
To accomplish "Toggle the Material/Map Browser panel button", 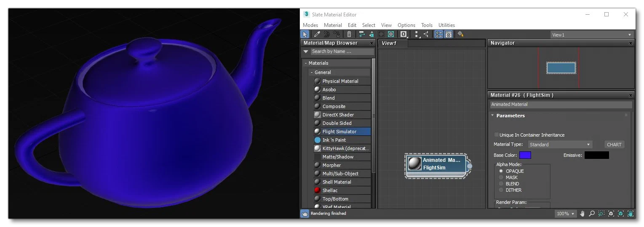I will (438, 34).
